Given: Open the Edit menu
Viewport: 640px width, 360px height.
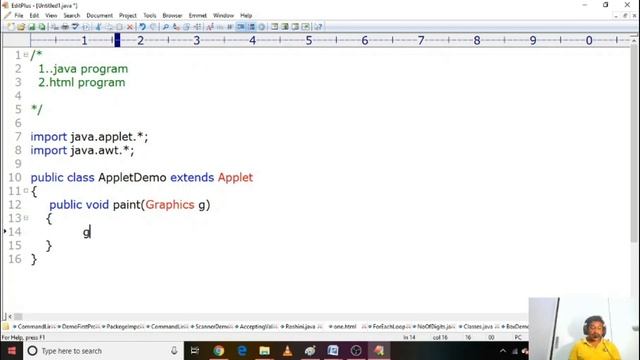Looking at the screenshot, I should [34, 16].
